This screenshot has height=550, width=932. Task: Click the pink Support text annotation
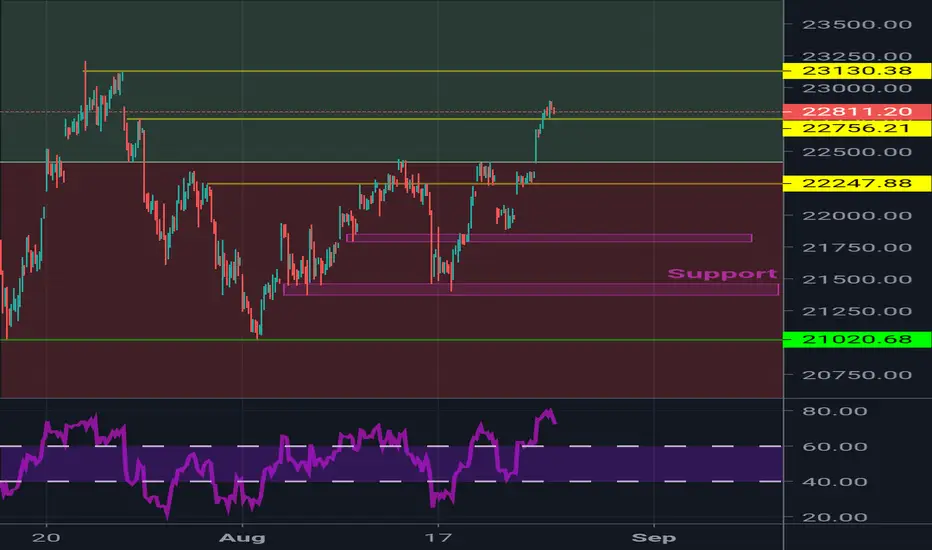coord(722,274)
